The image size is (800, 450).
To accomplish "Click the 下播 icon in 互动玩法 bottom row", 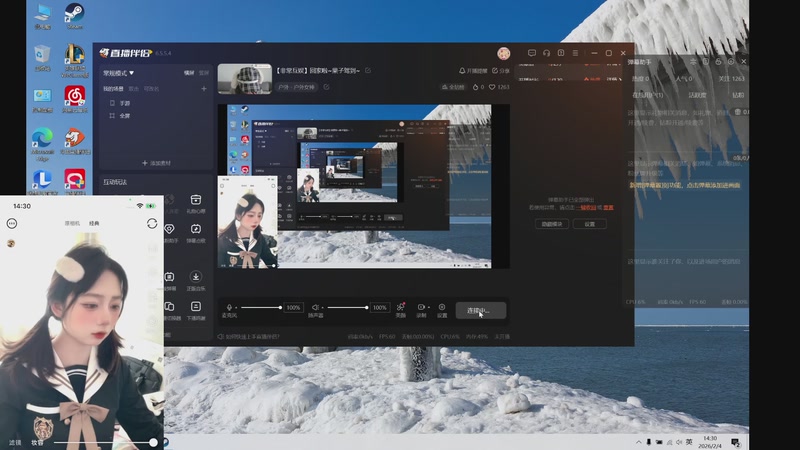I will click(x=195, y=306).
